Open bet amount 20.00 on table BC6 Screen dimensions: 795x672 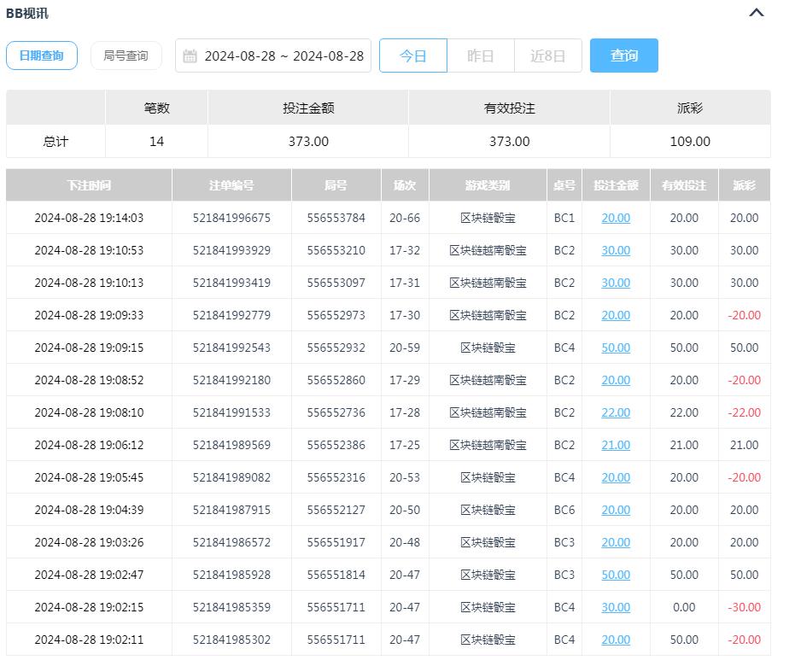pyautogui.click(x=615, y=510)
